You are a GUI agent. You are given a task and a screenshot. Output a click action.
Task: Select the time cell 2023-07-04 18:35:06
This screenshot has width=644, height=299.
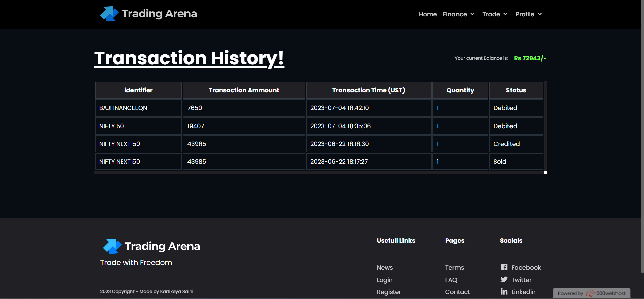[x=369, y=126]
